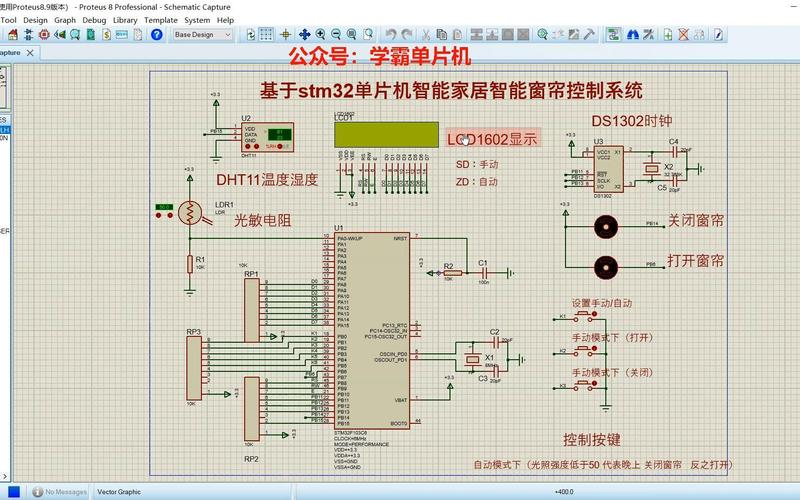Click the Undo arrow in toolbar
The width and height of the screenshot is (800, 500).
click(x=390, y=34)
